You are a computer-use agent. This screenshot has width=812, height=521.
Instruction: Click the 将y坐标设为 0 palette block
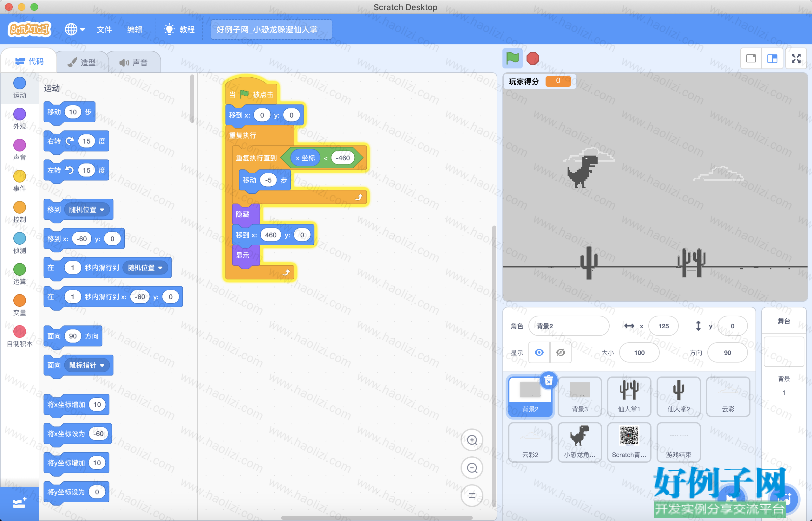(x=76, y=492)
